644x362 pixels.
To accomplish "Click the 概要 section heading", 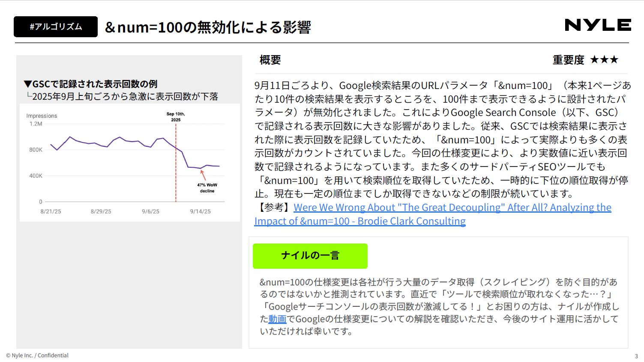I will pyautogui.click(x=270, y=60).
